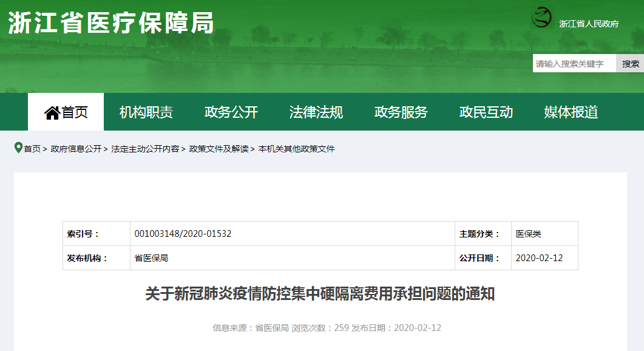644x351 pixels.
Task: Select index number 001003148/2020-01532
Action: (x=183, y=233)
